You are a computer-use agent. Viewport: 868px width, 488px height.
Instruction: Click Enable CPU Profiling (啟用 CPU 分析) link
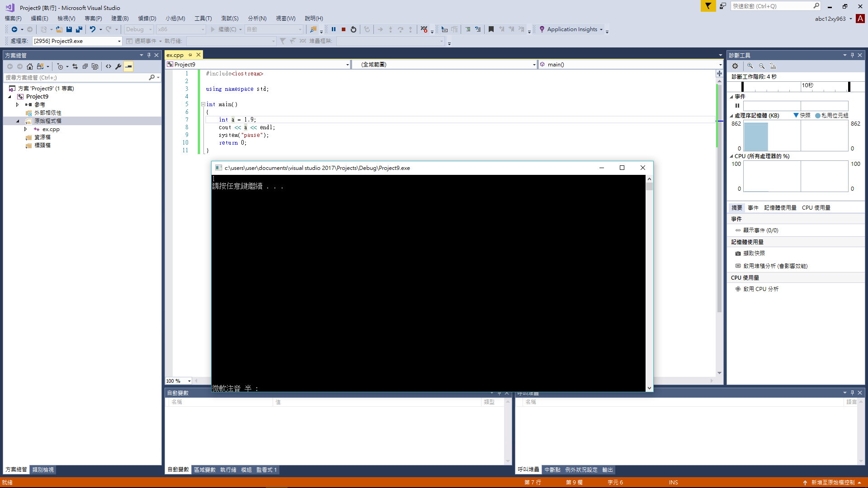[761, 289]
